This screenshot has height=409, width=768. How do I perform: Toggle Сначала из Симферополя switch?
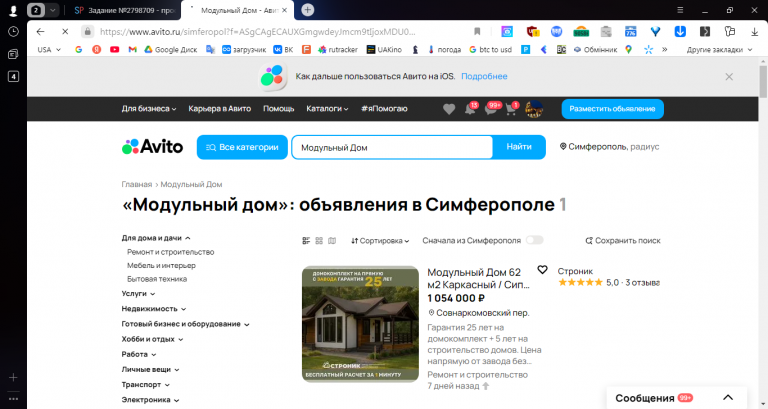534,240
